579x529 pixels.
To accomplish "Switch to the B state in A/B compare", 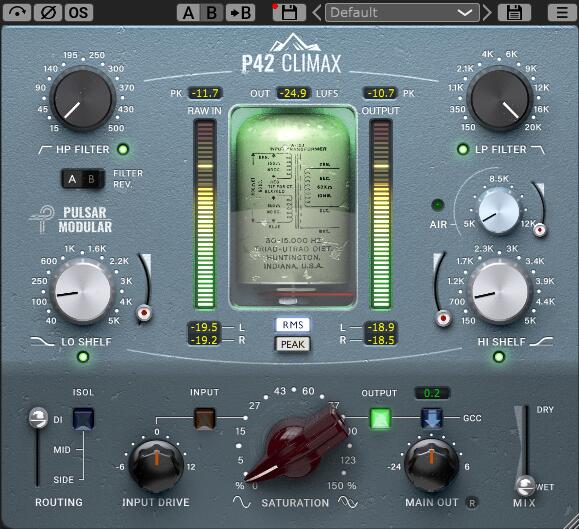I will 212,13.
